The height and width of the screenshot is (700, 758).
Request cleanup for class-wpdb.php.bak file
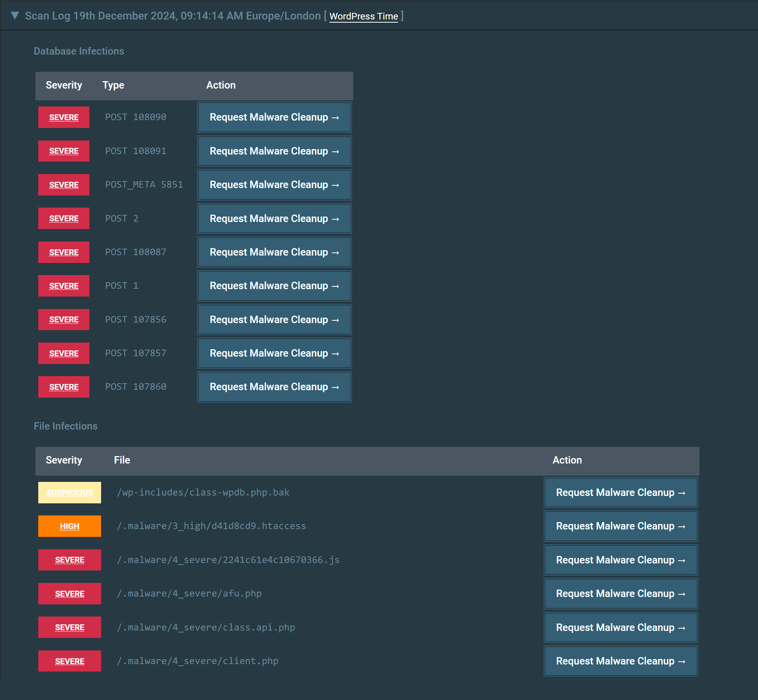621,493
